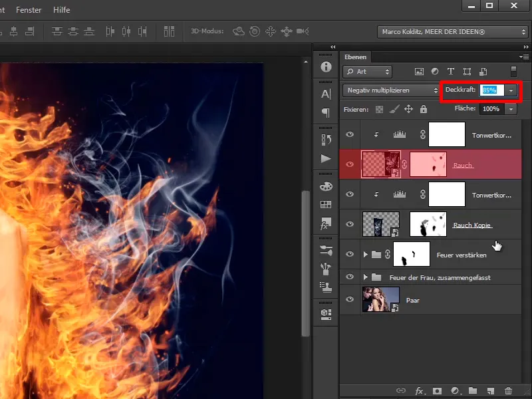Viewport: 532px width, 399px height.
Task: Open the Paragraph panel icon
Action: point(326,112)
